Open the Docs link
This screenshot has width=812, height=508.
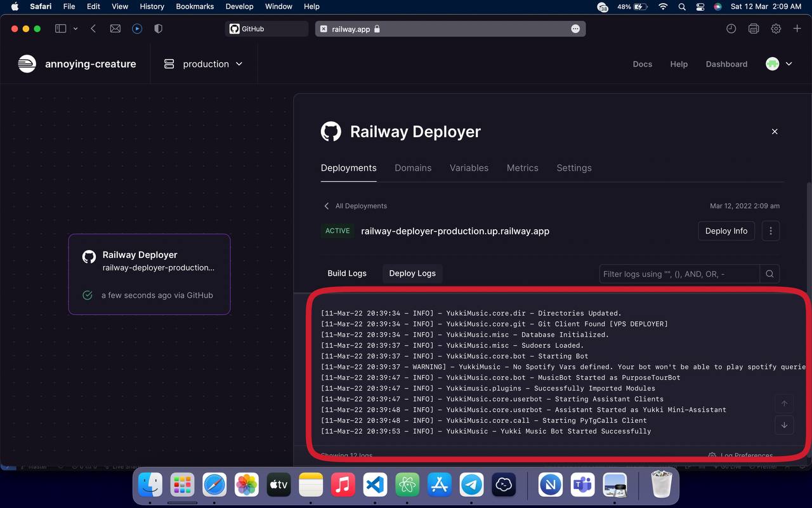click(643, 64)
